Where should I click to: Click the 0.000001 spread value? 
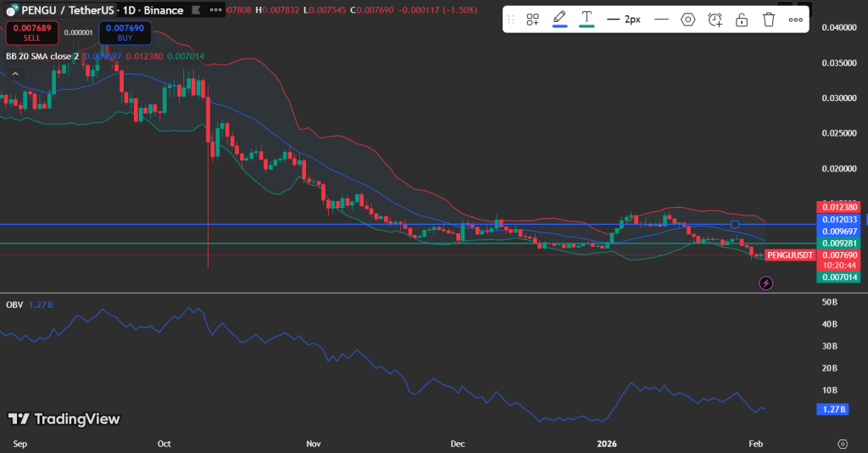click(x=79, y=33)
